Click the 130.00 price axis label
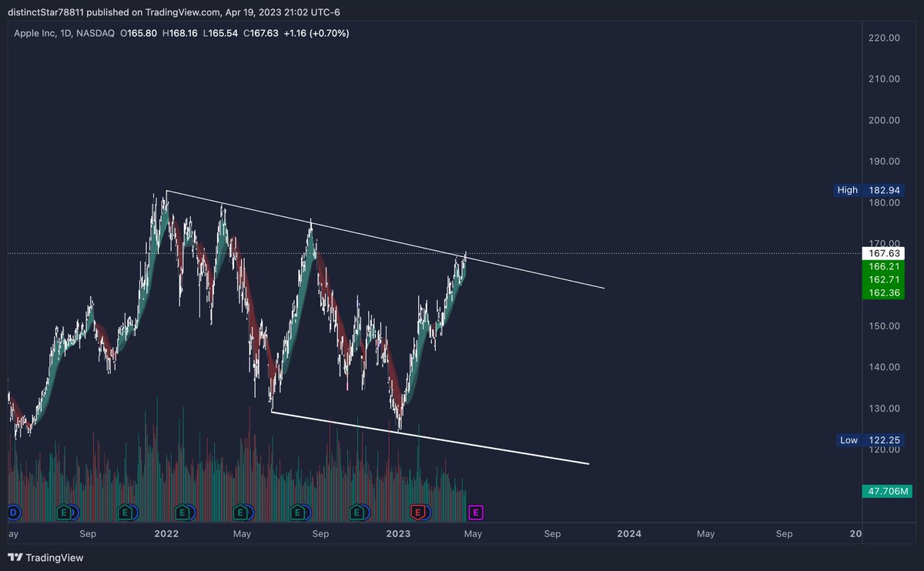Viewport: 924px width, 571px height. (x=883, y=408)
